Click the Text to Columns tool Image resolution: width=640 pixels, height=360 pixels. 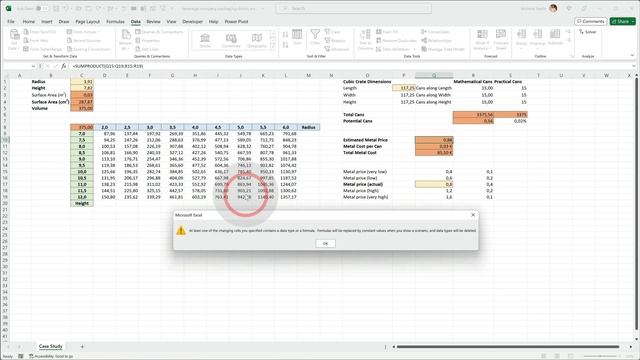point(365,39)
